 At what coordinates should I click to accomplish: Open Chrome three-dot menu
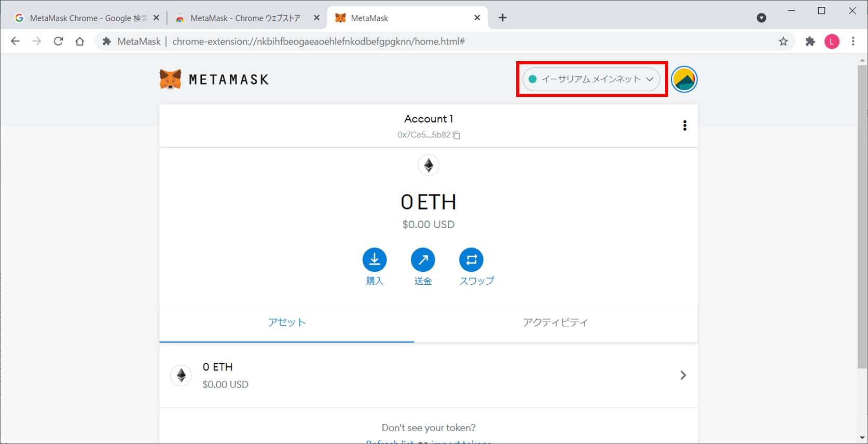click(853, 41)
